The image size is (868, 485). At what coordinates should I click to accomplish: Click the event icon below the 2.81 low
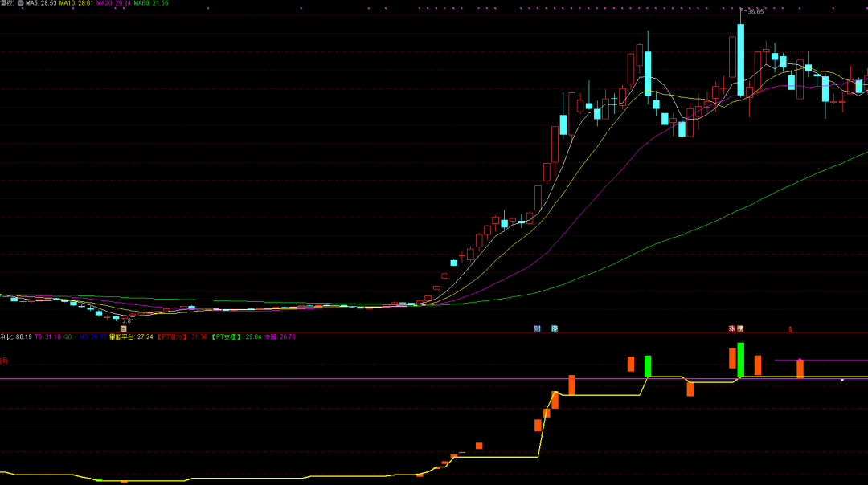point(123,328)
